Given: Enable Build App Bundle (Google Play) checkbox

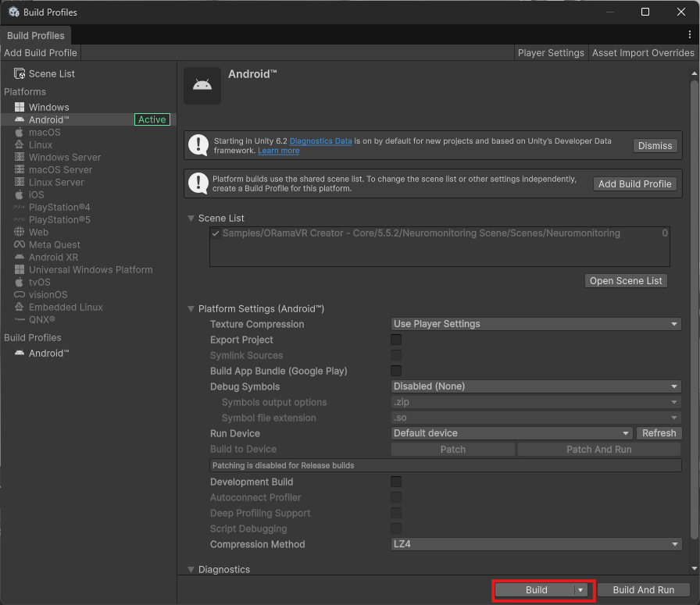Looking at the screenshot, I should pos(396,371).
